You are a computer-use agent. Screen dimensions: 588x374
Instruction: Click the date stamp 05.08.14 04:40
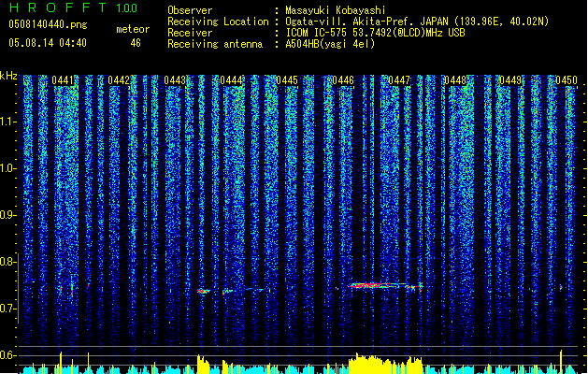tap(48, 43)
